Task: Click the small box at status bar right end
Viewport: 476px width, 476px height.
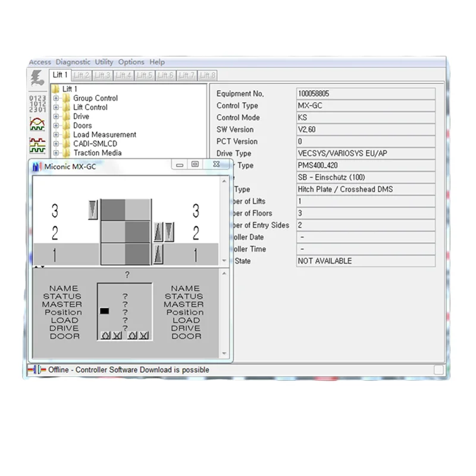Action: pyautogui.click(x=439, y=369)
